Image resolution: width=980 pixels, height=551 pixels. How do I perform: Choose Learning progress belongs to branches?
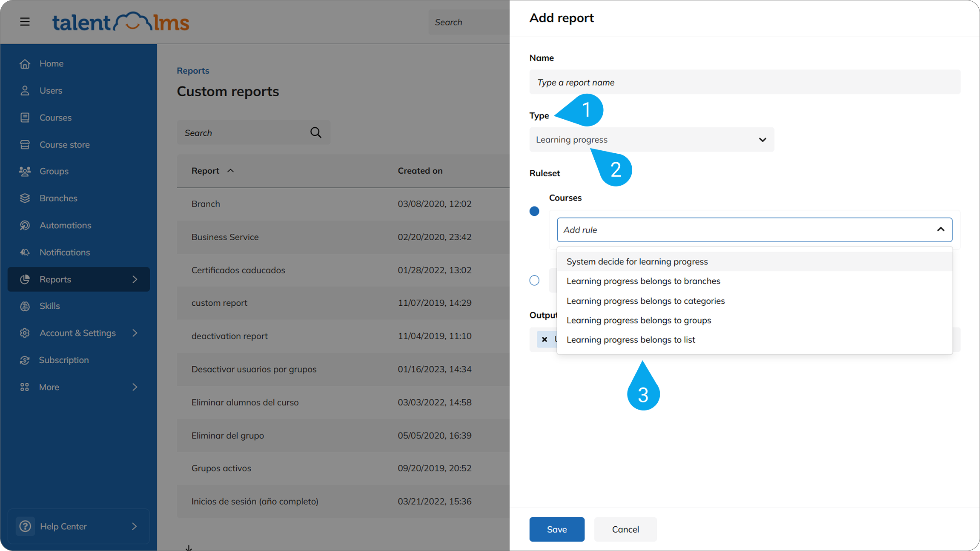(754, 281)
